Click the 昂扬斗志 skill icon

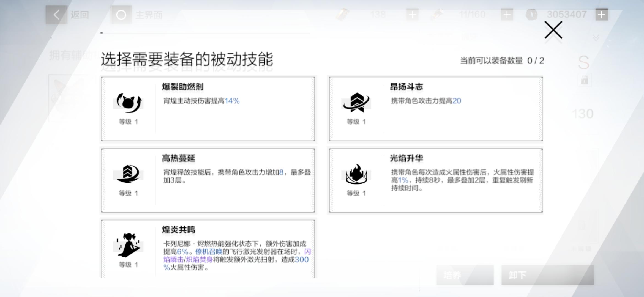pos(356,103)
